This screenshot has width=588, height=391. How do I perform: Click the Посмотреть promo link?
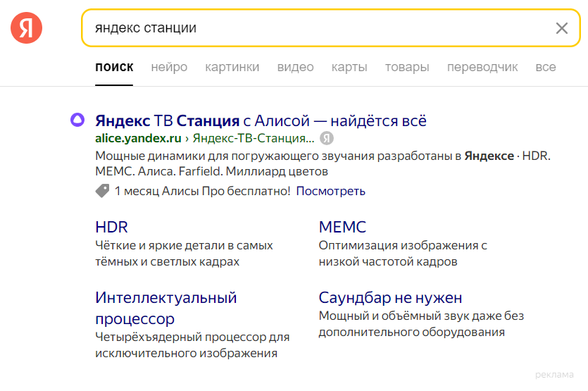click(x=330, y=191)
